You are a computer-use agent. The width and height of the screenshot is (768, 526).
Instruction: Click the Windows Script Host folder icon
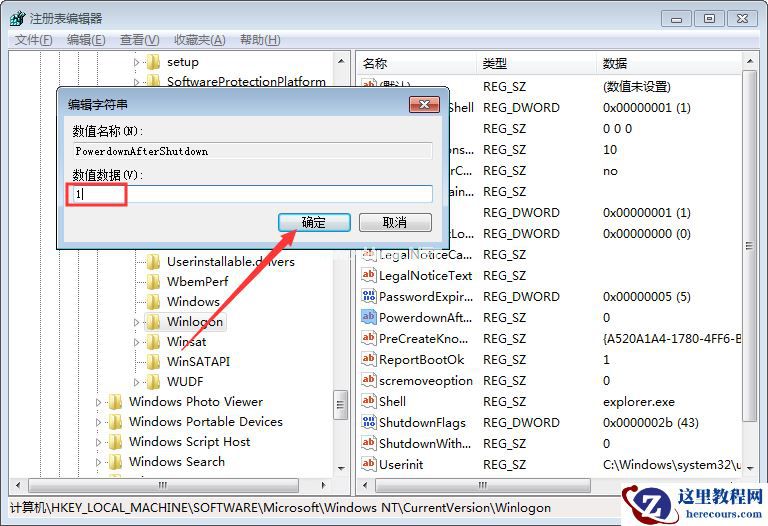115,442
